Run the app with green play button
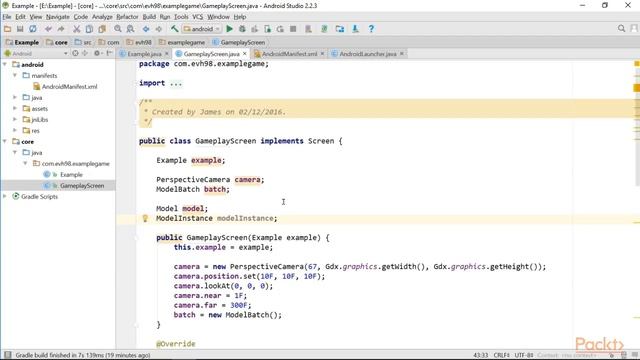Screen dimensions: 640x360 tap(229, 29)
